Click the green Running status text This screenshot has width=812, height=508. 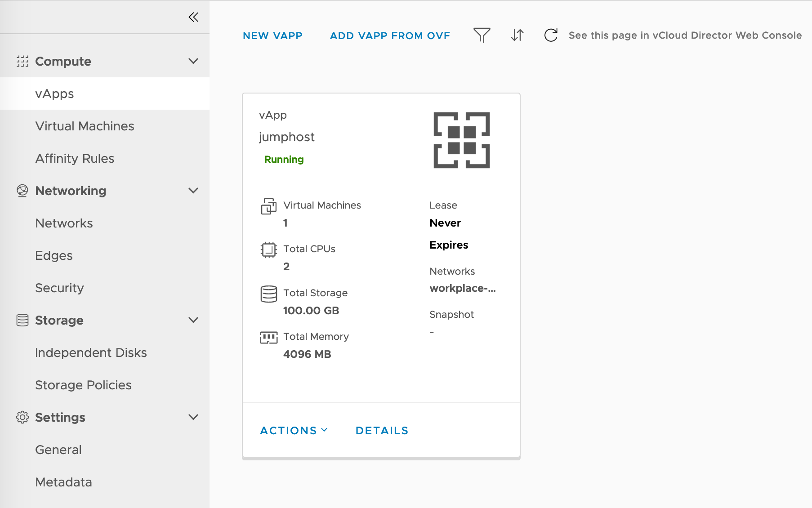[x=284, y=159]
